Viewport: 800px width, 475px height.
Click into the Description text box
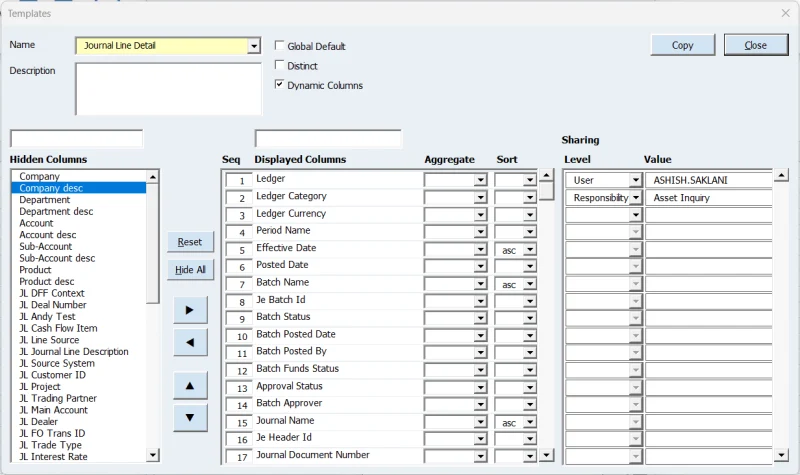point(168,89)
